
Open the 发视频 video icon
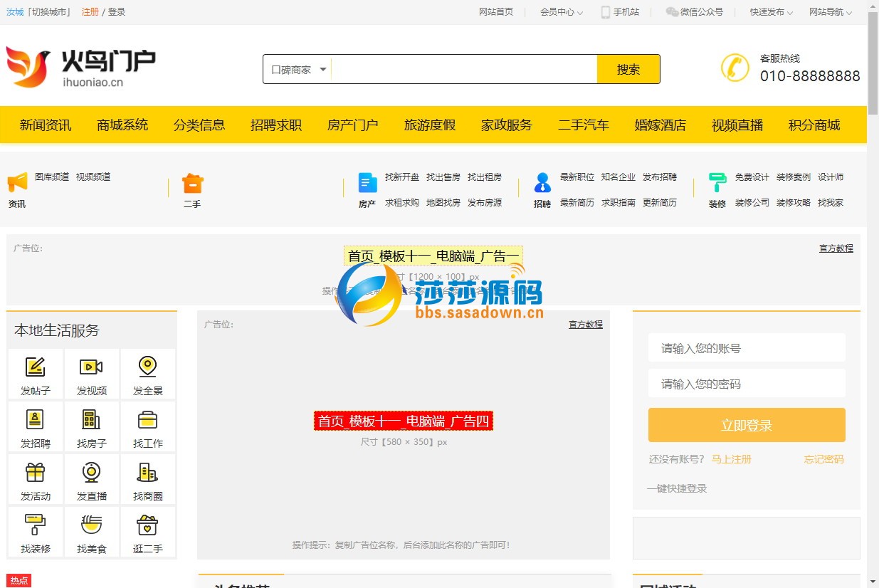pyautogui.click(x=91, y=367)
